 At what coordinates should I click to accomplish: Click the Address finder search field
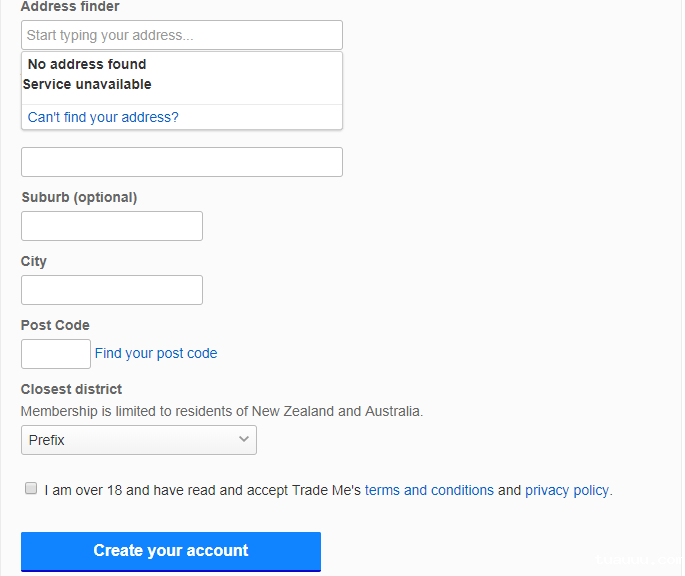[x=181, y=35]
